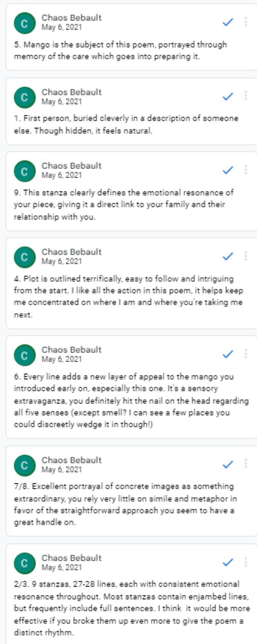Resolve the comment praising the poem's plot
Viewport: 257px width, 644px height.
227,256
